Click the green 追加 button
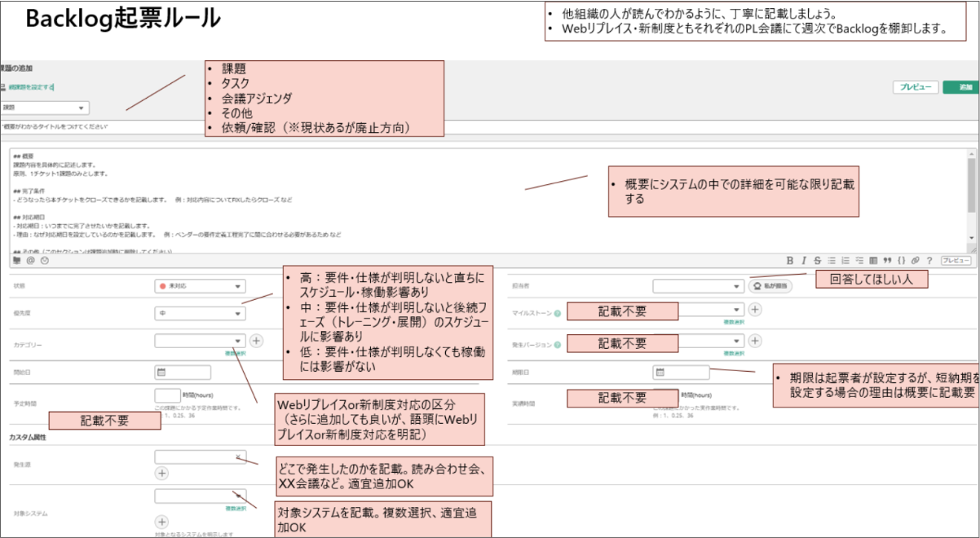 coord(962,86)
